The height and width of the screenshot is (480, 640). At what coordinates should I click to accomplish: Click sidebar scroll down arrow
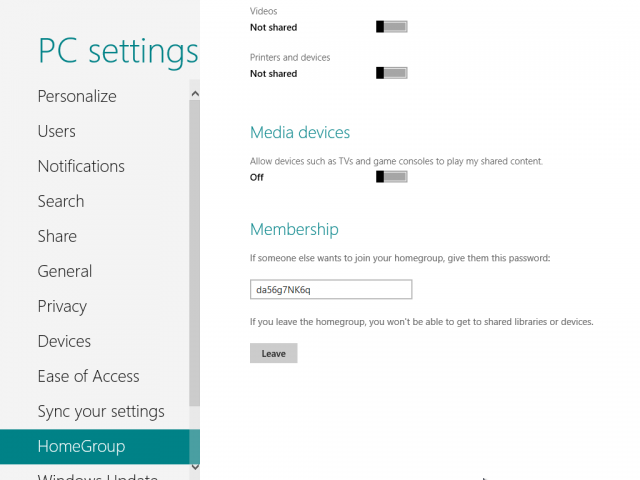point(195,467)
